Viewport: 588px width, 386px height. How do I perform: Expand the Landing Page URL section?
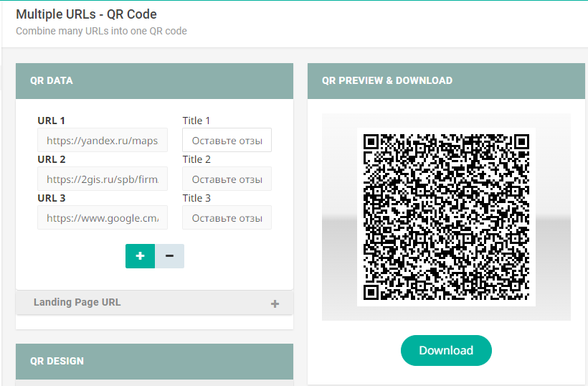[x=154, y=302]
